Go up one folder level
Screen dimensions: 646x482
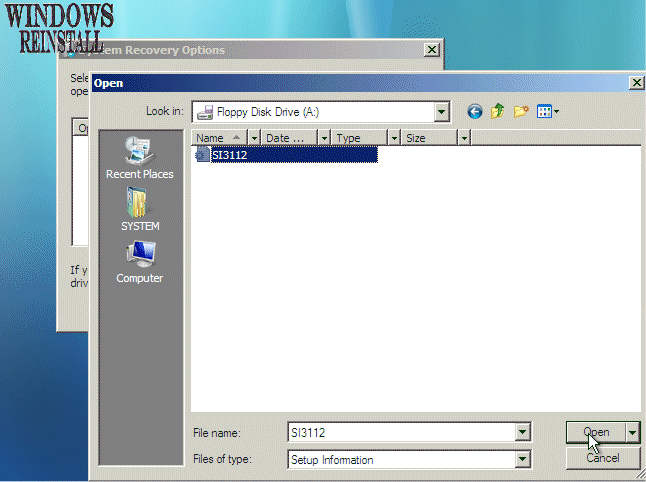[x=498, y=112]
